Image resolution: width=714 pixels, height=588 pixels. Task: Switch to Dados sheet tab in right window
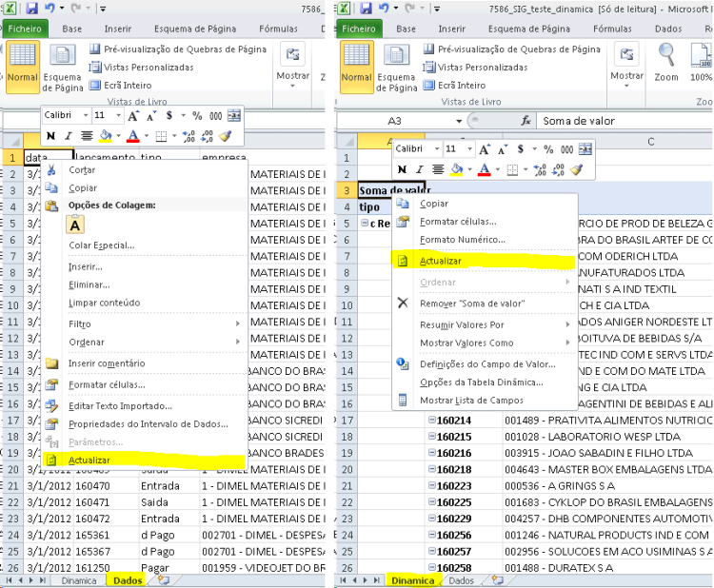(461, 580)
